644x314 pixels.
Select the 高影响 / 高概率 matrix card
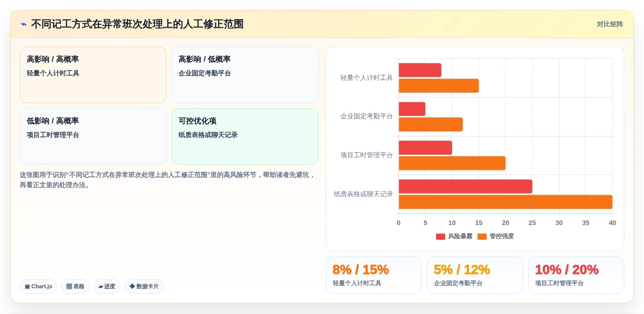tap(93, 75)
